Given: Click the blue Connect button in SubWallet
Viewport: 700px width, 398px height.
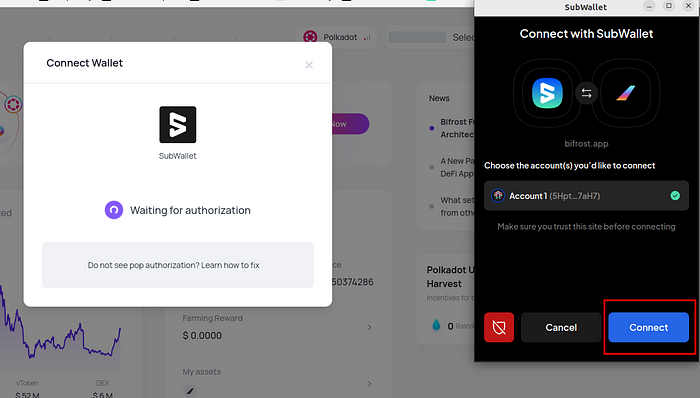Looking at the screenshot, I should (648, 328).
